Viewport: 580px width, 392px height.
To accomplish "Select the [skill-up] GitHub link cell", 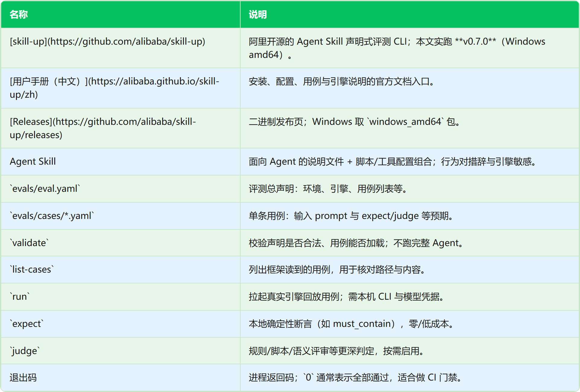I will (x=121, y=48).
